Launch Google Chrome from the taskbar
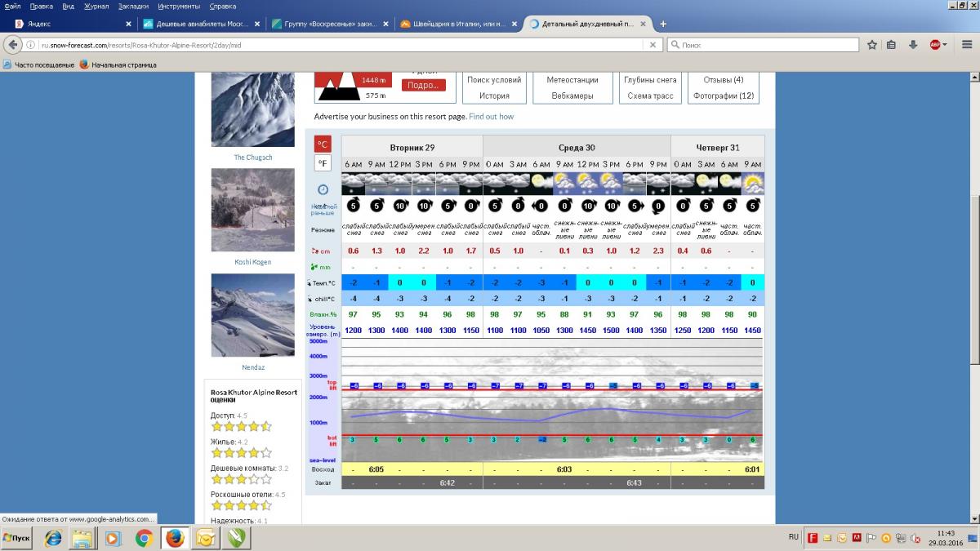980x551 pixels. pos(144,538)
